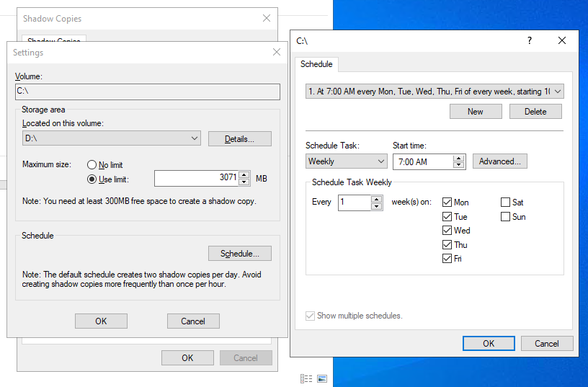This screenshot has width=588, height=387.
Task: Uncheck the Tue checkbox
Action: [447, 217]
